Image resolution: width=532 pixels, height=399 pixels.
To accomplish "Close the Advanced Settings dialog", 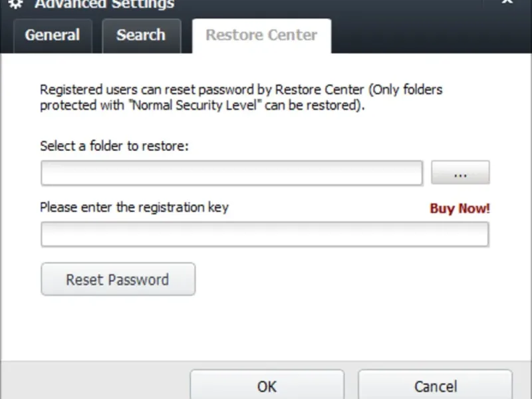I will point(507,3).
